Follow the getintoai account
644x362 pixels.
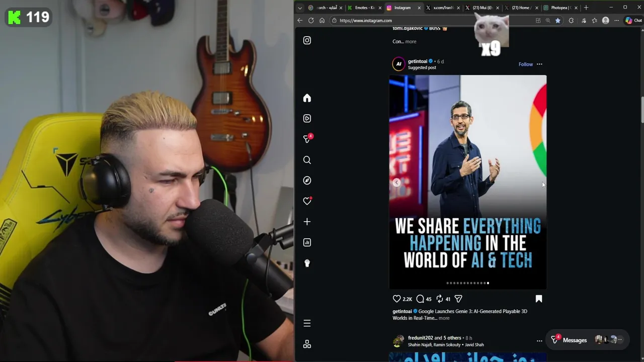tap(526, 64)
